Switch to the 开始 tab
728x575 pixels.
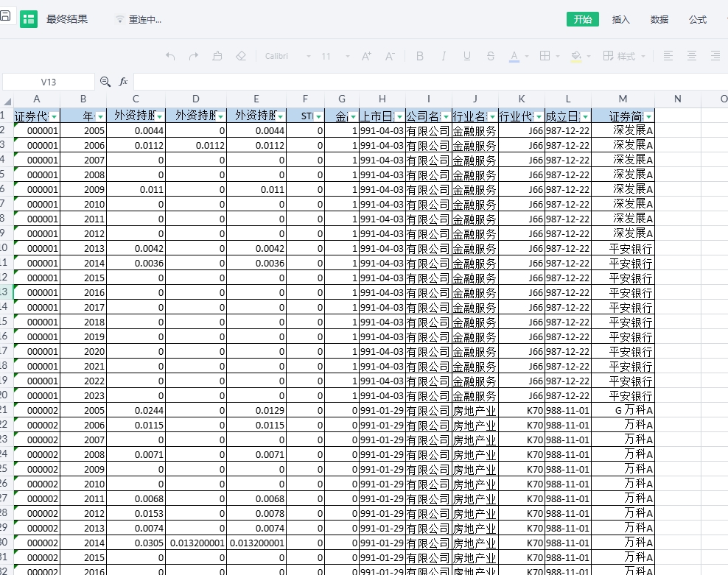[x=582, y=19]
